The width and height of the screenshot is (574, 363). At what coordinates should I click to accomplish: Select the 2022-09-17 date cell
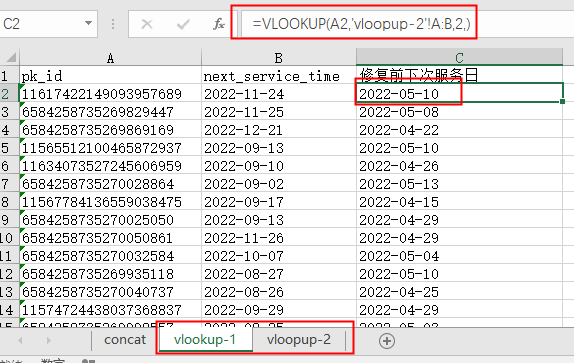tap(279, 201)
